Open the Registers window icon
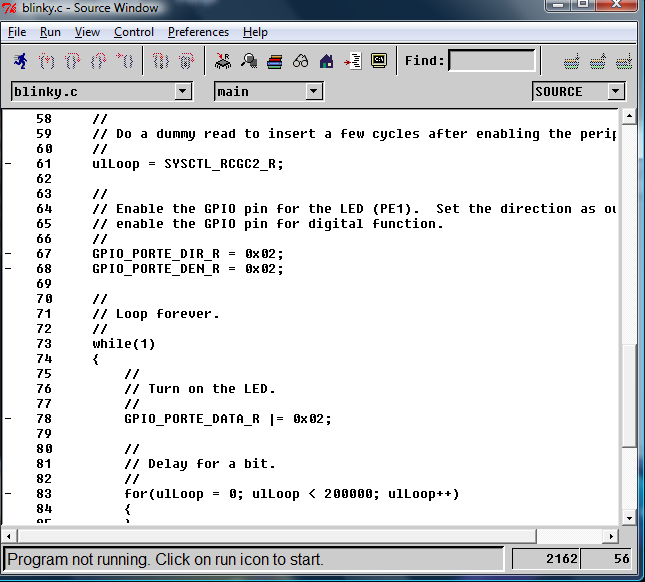The image size is (645, 582). 223,61
